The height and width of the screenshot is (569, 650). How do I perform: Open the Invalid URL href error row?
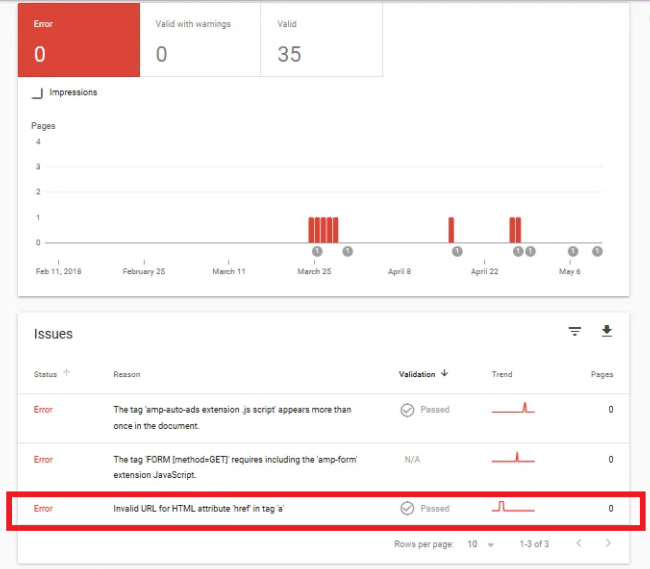pos(323,508)
